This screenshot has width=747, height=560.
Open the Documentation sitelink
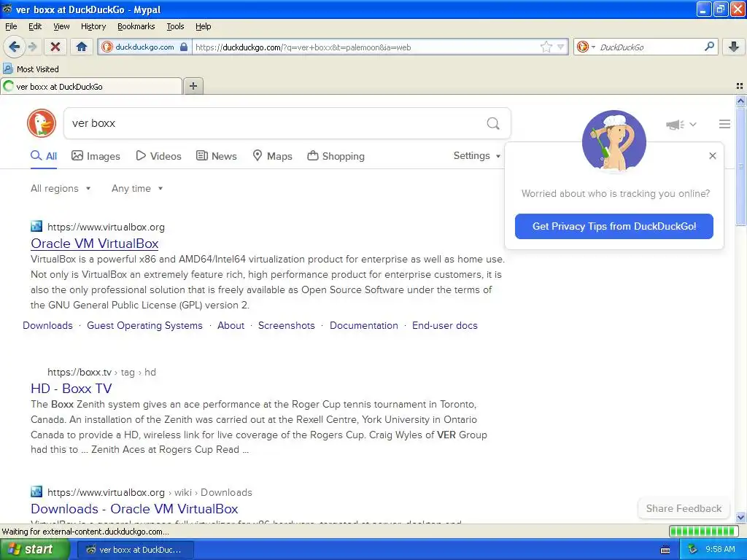point(363,325)
